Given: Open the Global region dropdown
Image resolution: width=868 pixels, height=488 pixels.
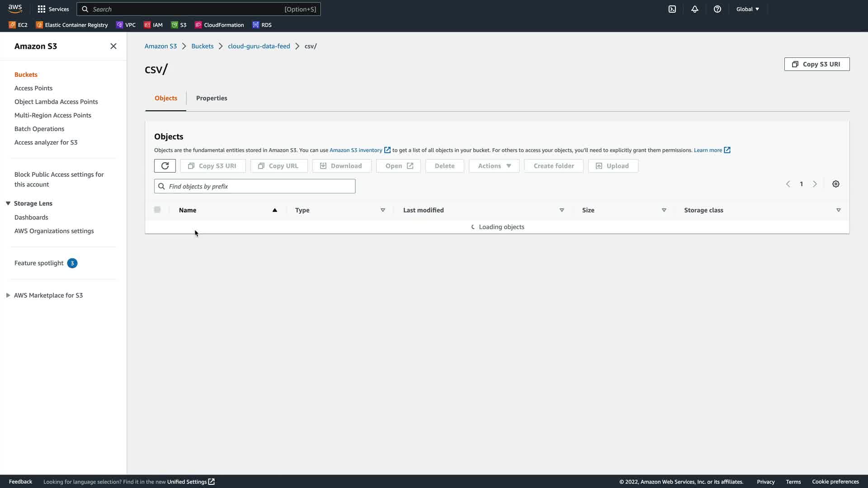Looking at the screenshot, I should tap(747, 9).
